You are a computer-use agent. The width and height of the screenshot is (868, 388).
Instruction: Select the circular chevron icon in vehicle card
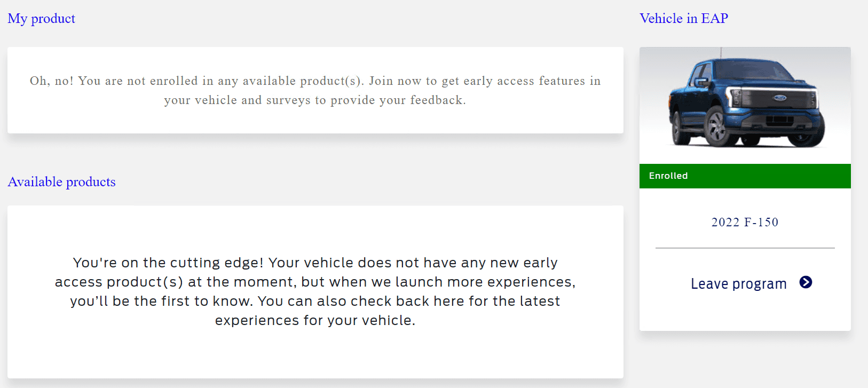tap(807, 282)
